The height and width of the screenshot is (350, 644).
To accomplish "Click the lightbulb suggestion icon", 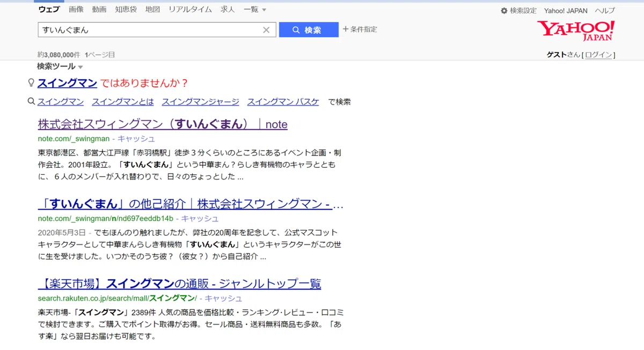I will [31, 83].
